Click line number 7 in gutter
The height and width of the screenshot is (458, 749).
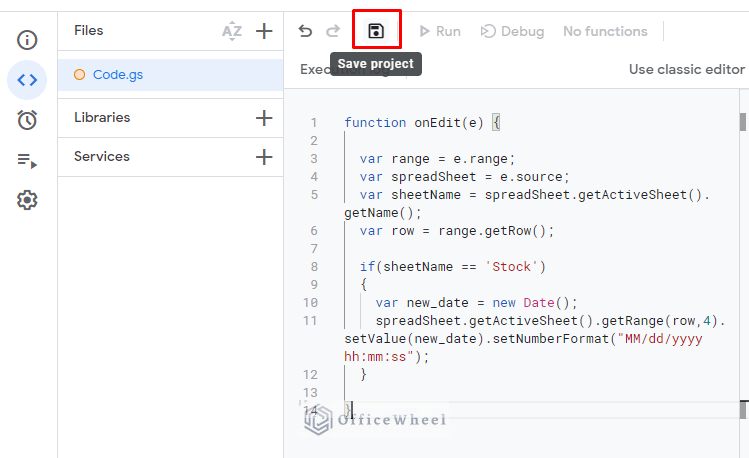pyautogui.click(x=314, y=249)
